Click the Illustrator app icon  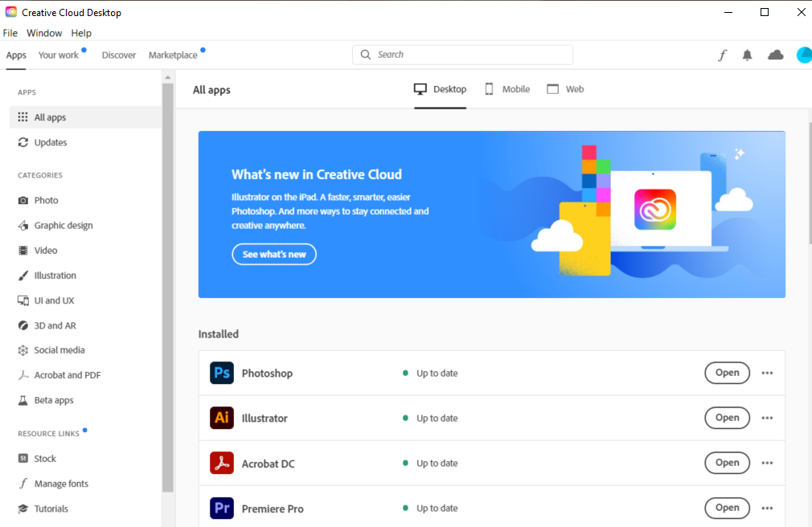click(222, 418)
